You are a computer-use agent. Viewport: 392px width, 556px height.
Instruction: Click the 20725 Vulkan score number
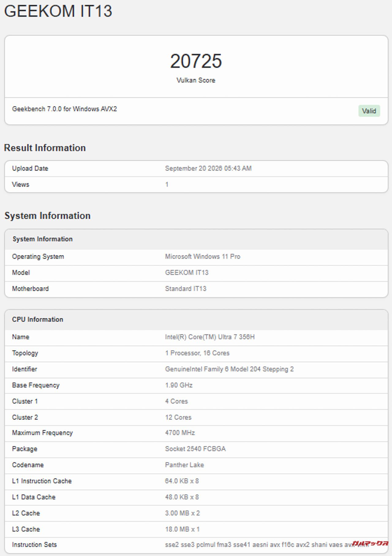click(x=196, y=61)
